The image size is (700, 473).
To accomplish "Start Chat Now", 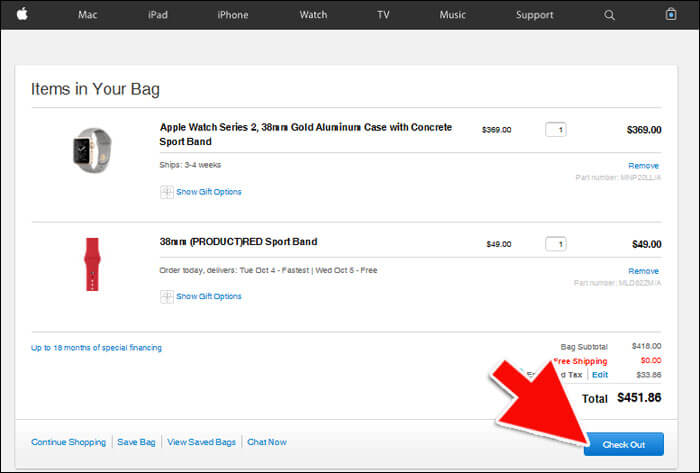I will pyautogui.click(x=267, y=442).
